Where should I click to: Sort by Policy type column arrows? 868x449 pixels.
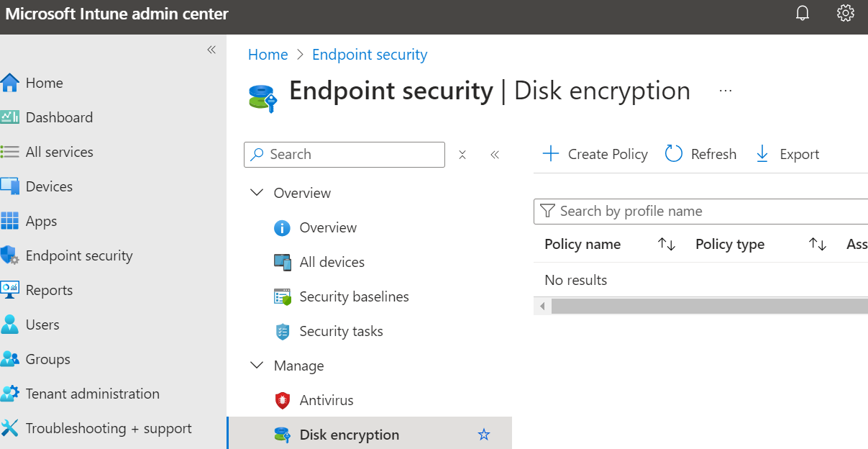818,245
